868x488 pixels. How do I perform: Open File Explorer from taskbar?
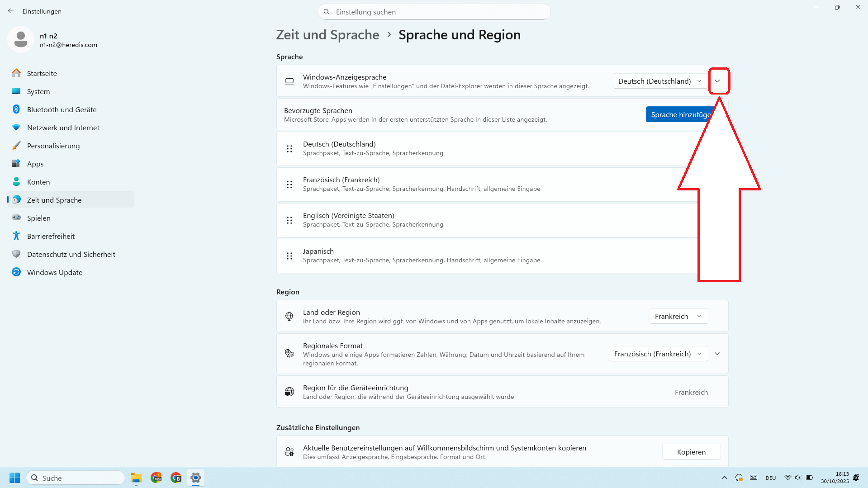[136, 478]
